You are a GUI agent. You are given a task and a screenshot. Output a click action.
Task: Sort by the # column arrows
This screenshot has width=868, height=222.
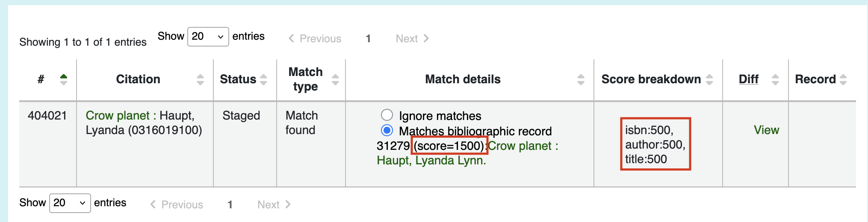pos(64,79)
